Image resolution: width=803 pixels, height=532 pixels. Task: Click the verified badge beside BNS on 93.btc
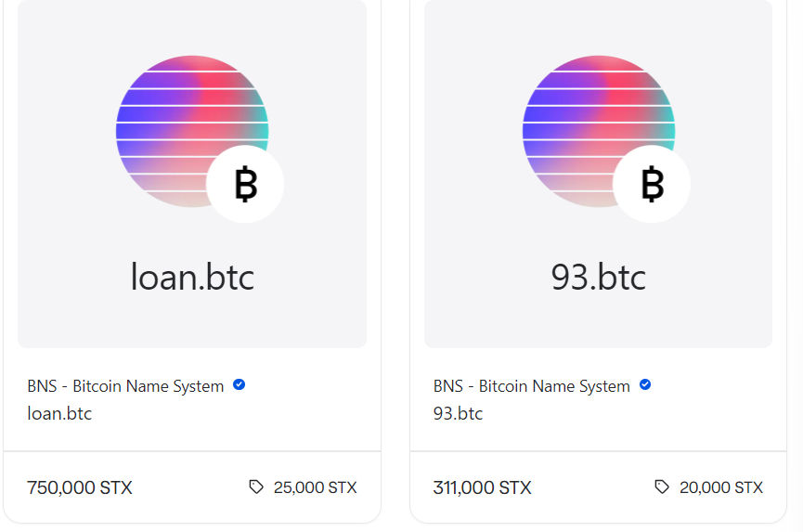click(645, 384)
